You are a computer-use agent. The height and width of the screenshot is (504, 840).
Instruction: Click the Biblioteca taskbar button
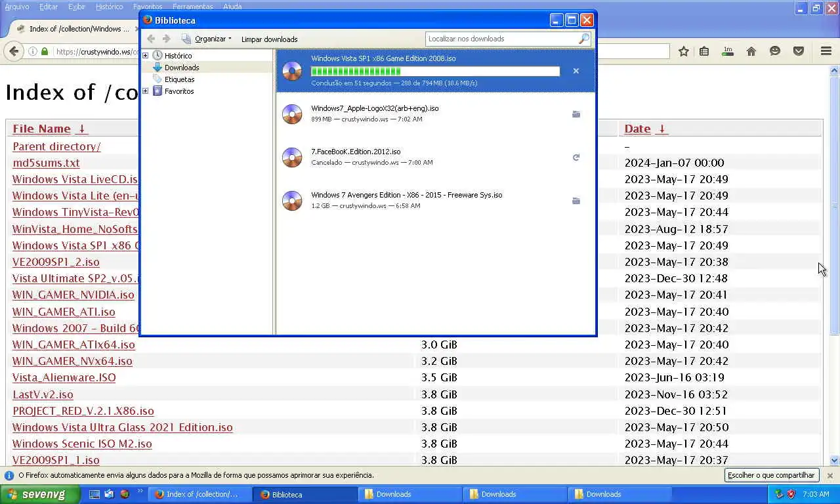[x=304, y=494]
